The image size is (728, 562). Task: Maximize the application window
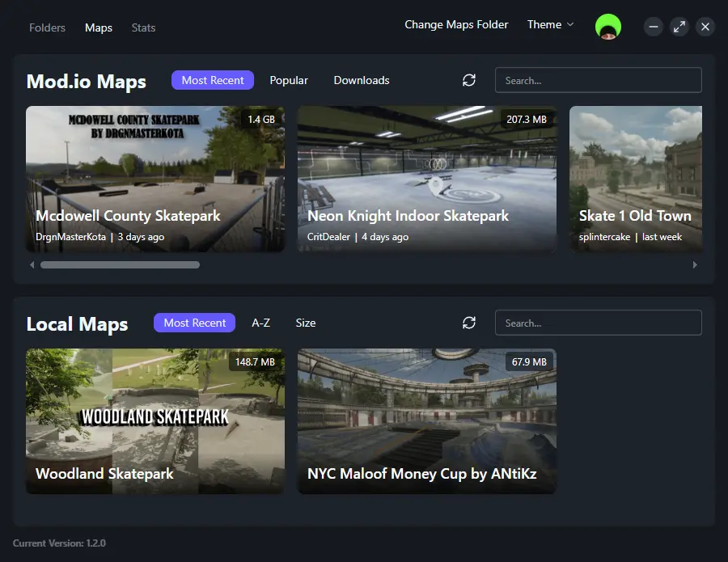pyautogui.click(x=679, y=27)
